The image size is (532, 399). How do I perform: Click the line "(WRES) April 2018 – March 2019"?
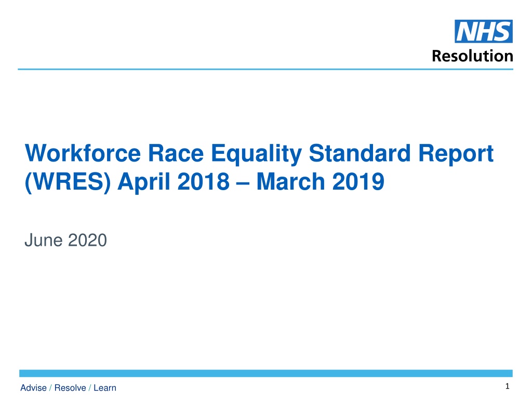205,182
